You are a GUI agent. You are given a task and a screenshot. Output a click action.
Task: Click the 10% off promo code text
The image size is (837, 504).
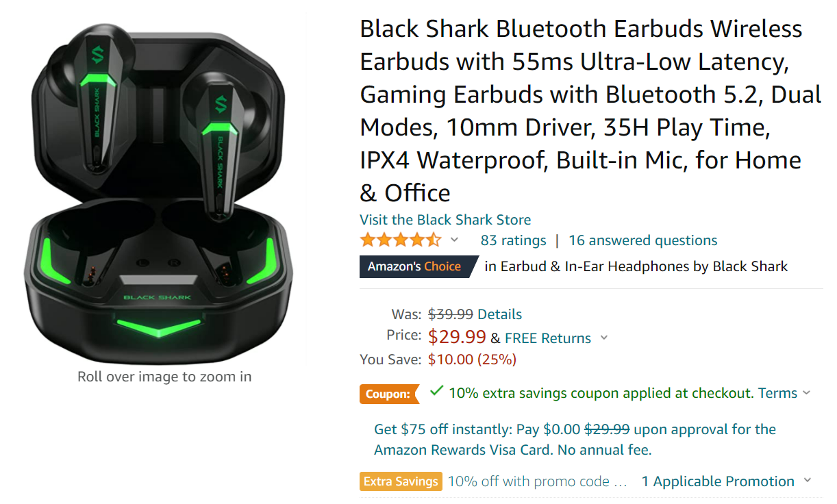pos(527,481)
